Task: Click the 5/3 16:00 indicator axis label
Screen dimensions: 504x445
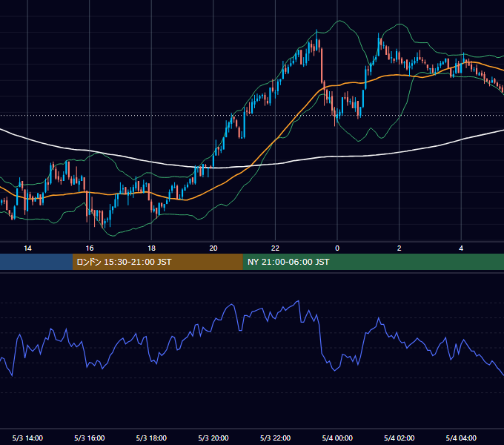Action: point(90,438)
